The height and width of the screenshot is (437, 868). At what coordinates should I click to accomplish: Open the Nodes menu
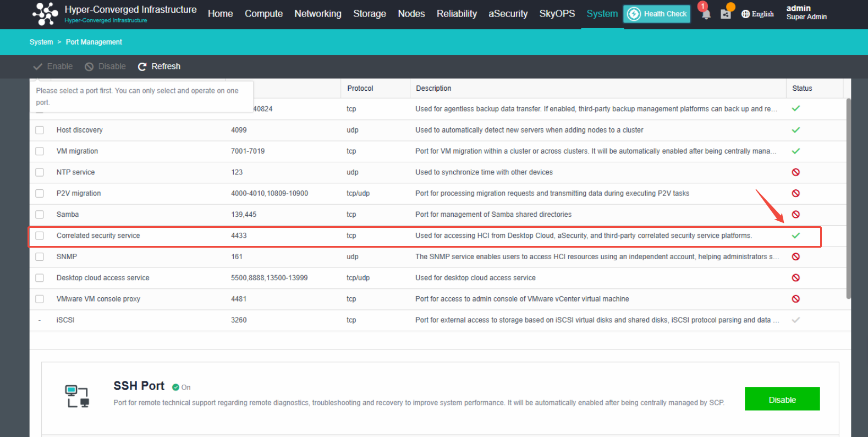(x=411, y=14)
